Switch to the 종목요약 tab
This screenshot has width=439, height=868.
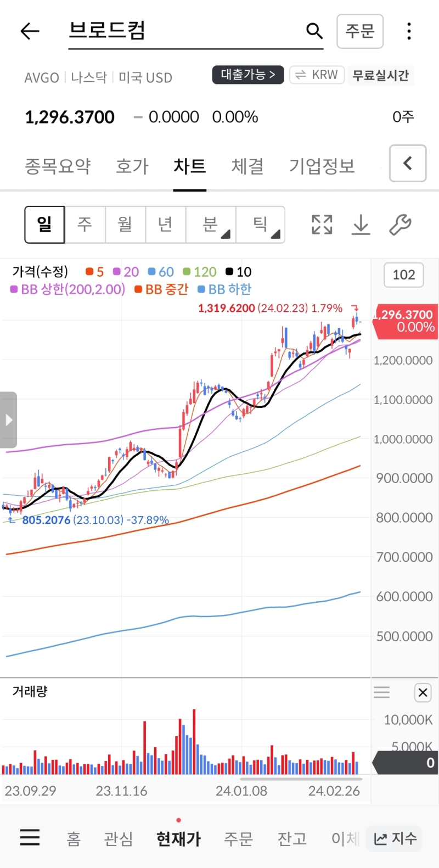[58, 166]
